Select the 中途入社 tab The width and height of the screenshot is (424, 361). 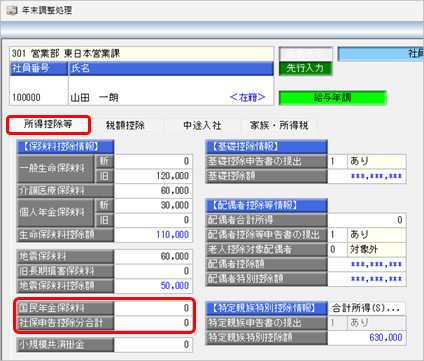202,125
